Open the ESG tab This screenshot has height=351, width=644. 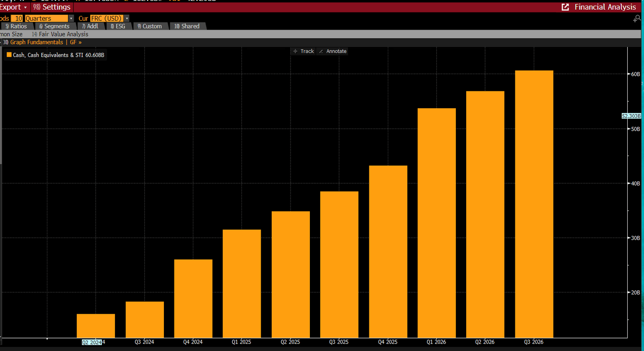pyautogui.click(x=118, y=26)
